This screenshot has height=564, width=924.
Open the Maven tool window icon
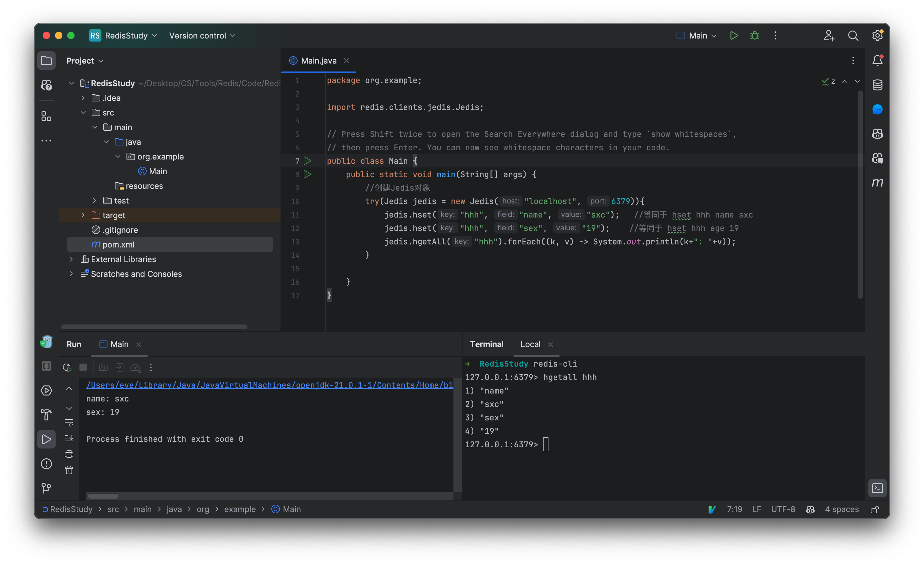[877, 183]
